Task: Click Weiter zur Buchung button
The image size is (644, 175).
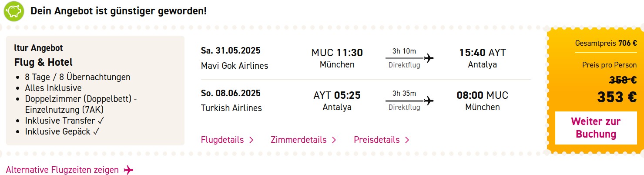Action: (x=596, y=128)
